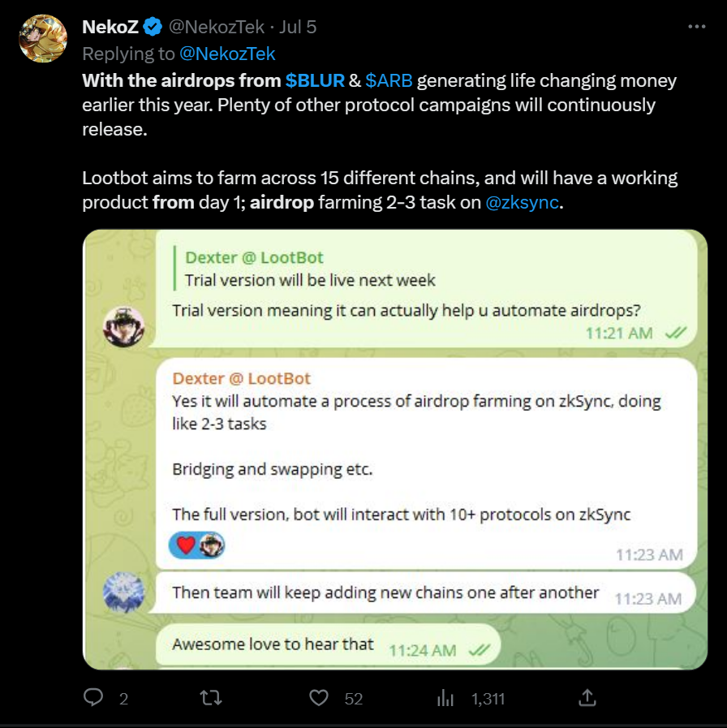
Task: Click the blue crystal avatar in chat
Action: click(124, 592)
